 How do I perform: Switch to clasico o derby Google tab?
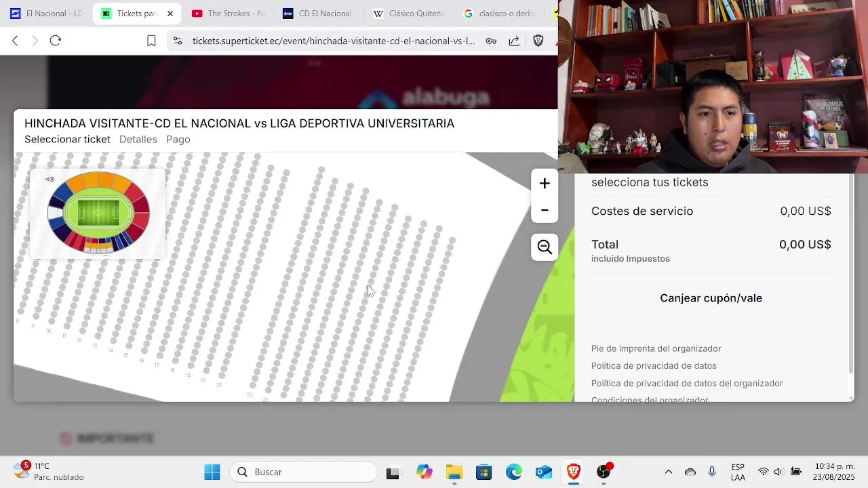point(500,14)
